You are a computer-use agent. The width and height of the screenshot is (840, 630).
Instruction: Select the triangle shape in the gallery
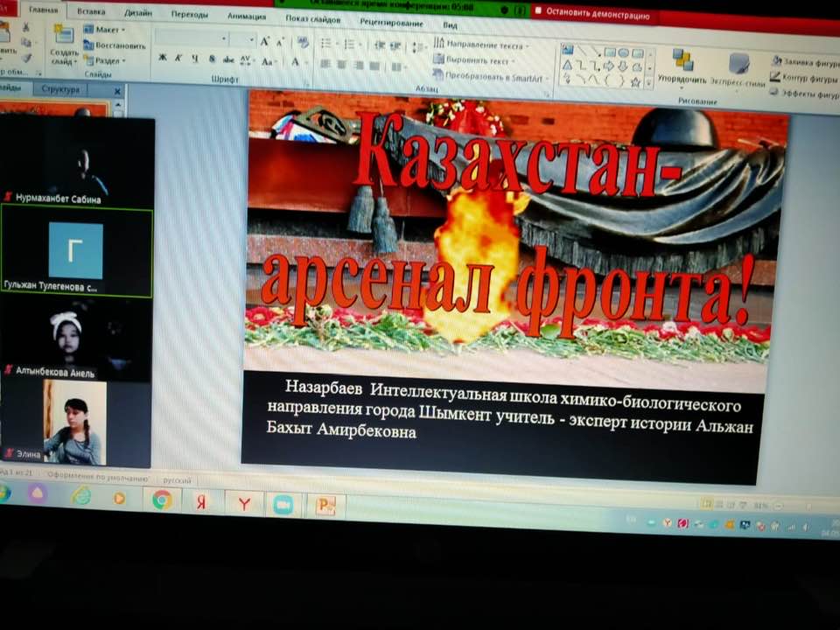[x=567, y=66]
